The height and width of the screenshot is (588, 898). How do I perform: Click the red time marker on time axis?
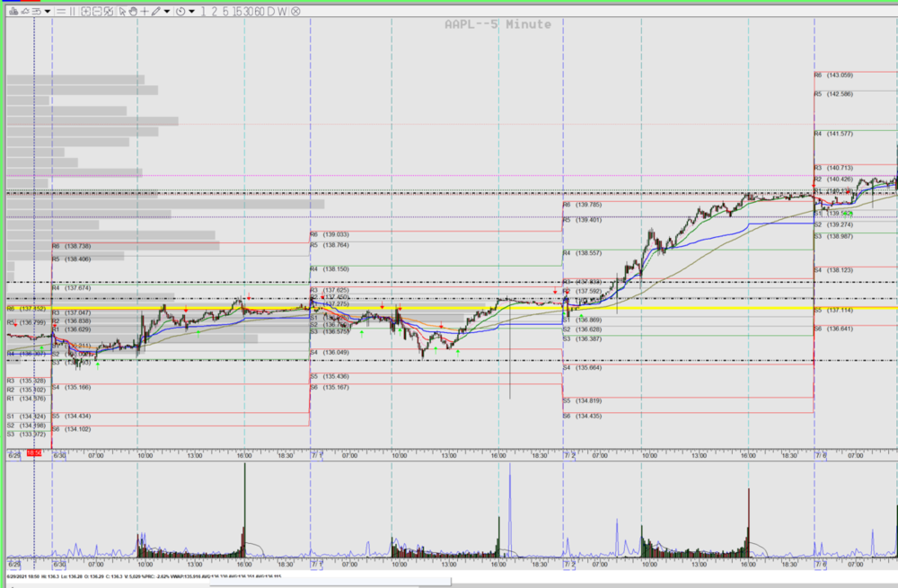pyautogui.click(x=33, y=453)
